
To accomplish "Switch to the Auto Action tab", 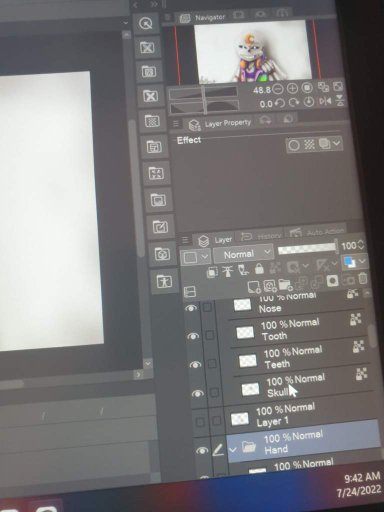I will tap(316, 232).
